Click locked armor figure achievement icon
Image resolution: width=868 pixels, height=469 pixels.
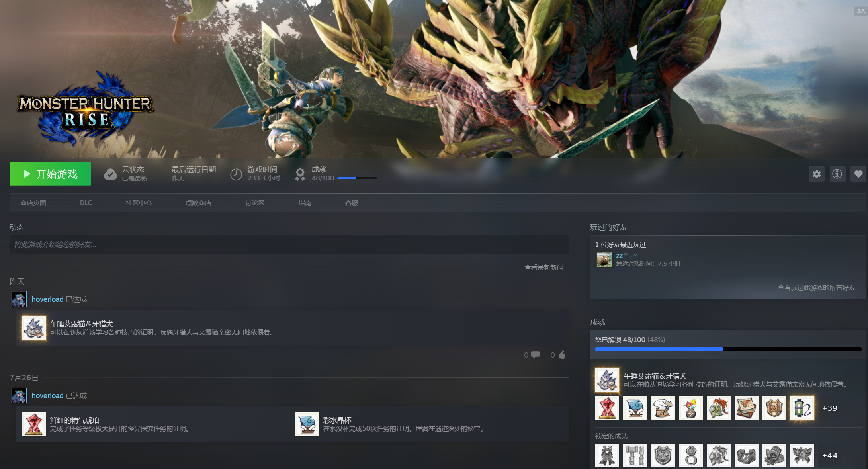tap(607, 455)
